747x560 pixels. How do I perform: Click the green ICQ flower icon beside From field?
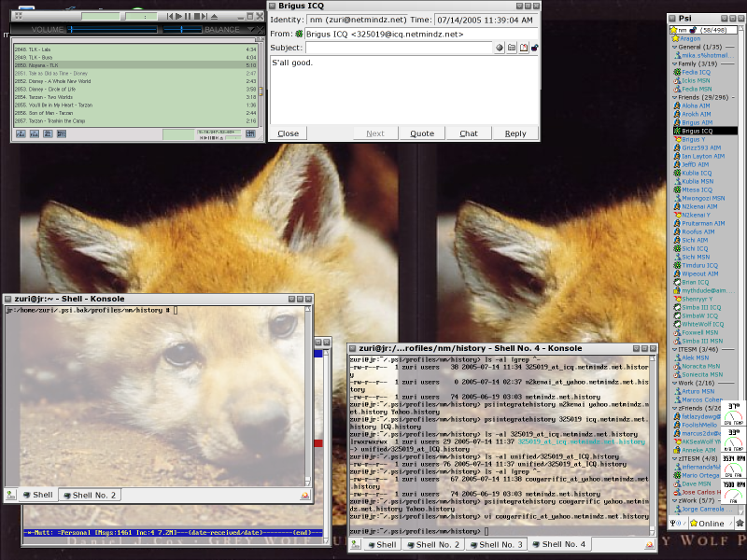pos(298,34)
